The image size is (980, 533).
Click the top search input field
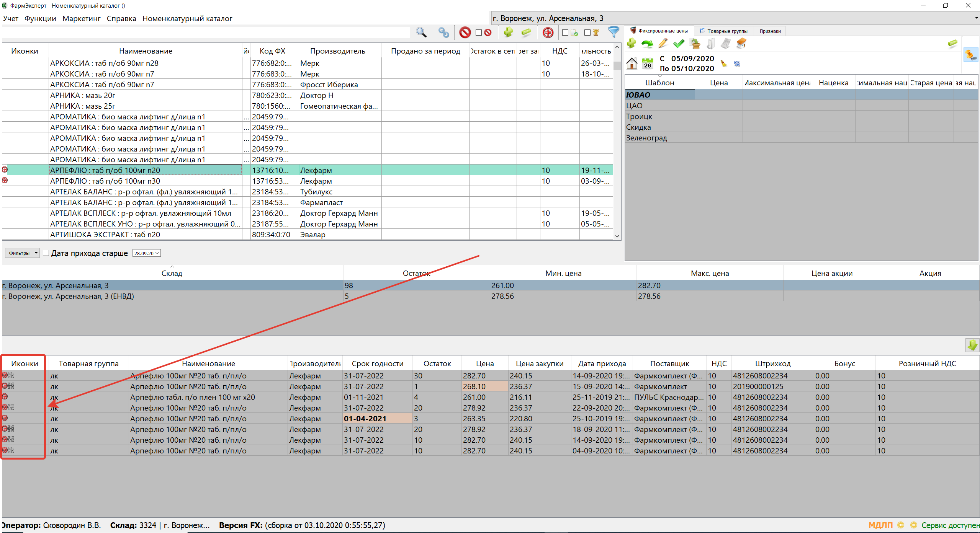(x=206, y=33)
